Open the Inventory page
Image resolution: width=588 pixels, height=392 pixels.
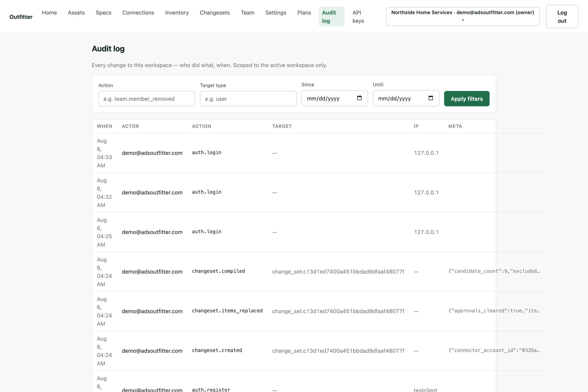(177, 13)
